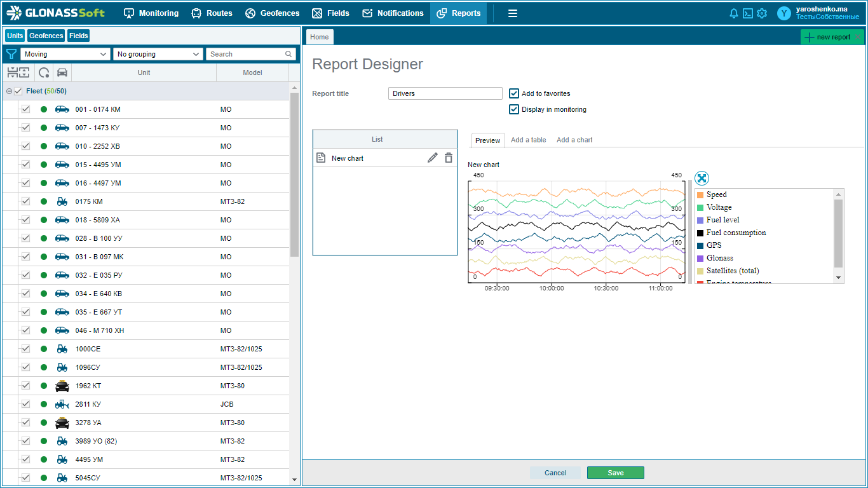
Task: Click the user avatar Y icon
Action: 785,13
